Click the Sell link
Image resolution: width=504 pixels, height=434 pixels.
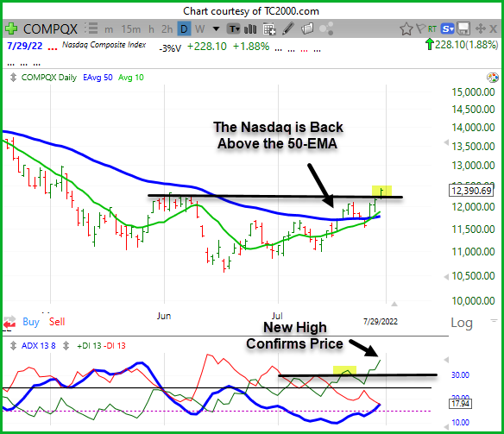point(57,322)
